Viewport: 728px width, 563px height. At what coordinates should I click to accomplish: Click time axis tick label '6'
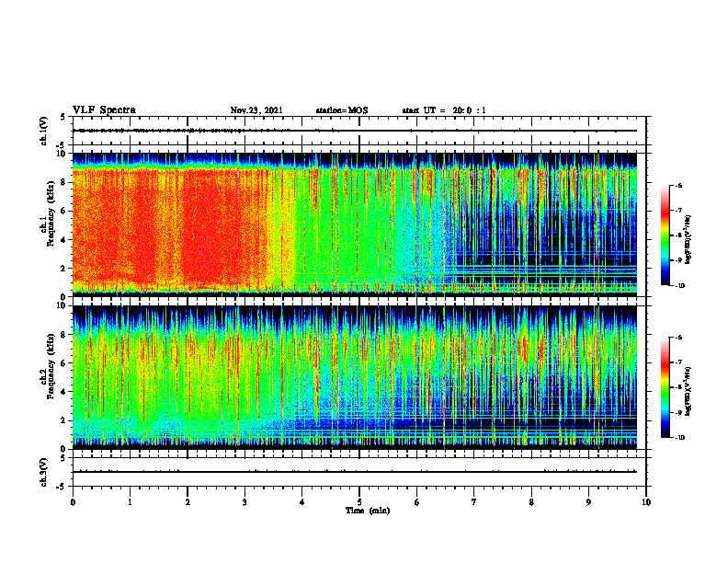point(417,502)
